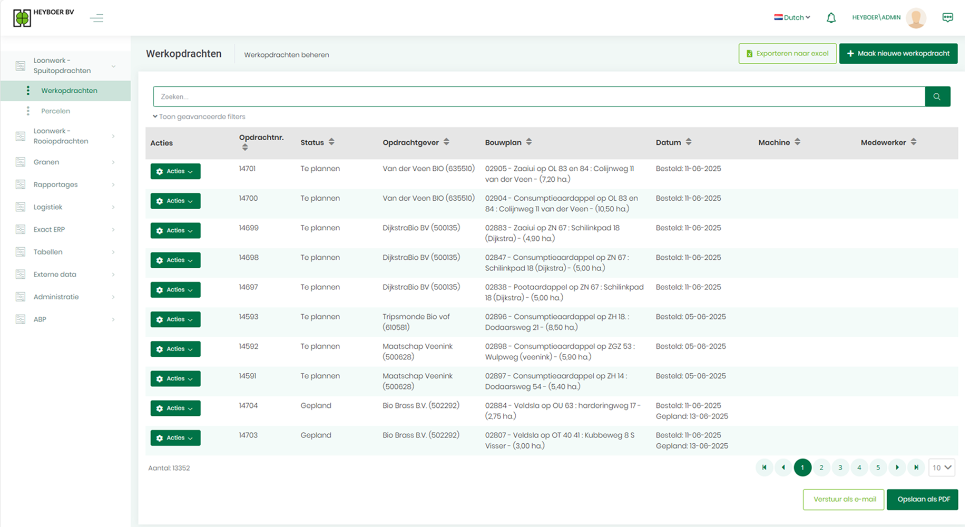Click the user avatar picture
The width and height of the screenshot is (980, 527).
[916, 18]
